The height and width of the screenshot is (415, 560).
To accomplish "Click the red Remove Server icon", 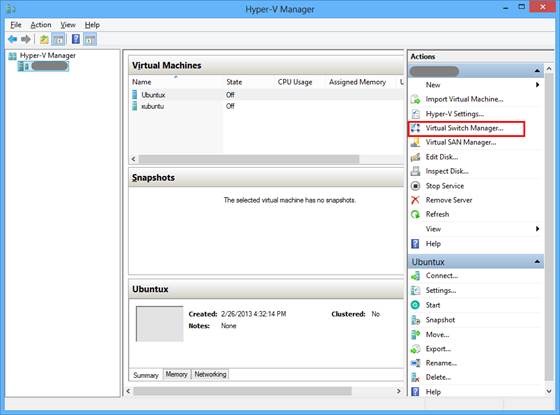I will [415, 200].
